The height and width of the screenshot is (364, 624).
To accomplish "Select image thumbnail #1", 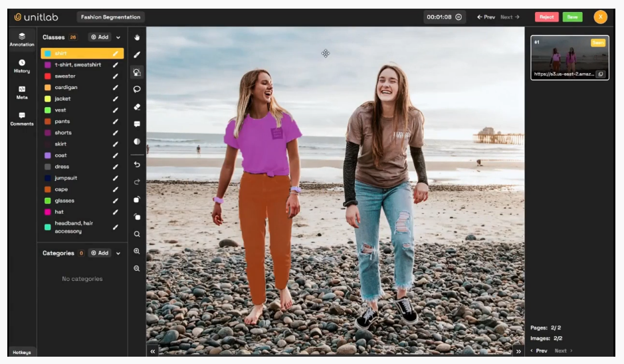I will click(569, 54).
